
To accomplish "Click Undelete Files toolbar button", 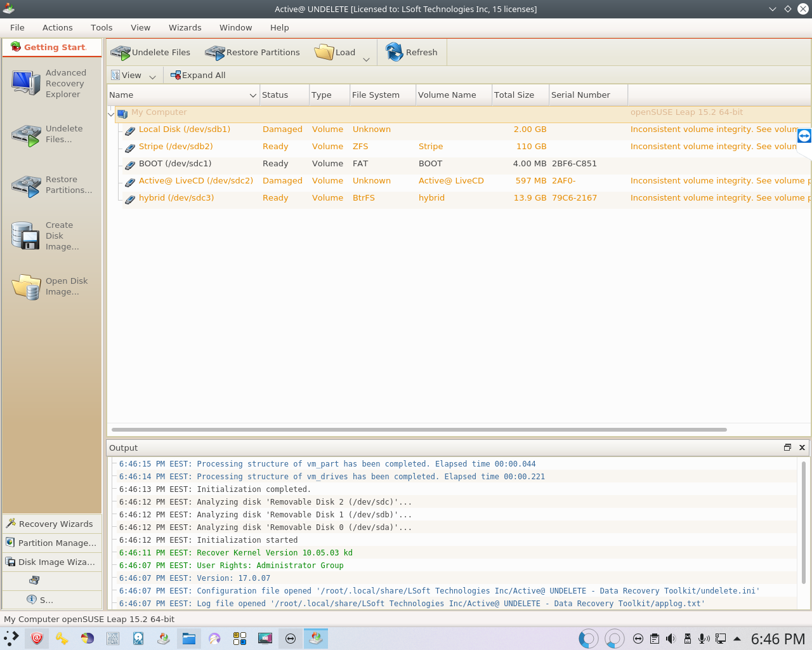I will [x=150, y=52].
